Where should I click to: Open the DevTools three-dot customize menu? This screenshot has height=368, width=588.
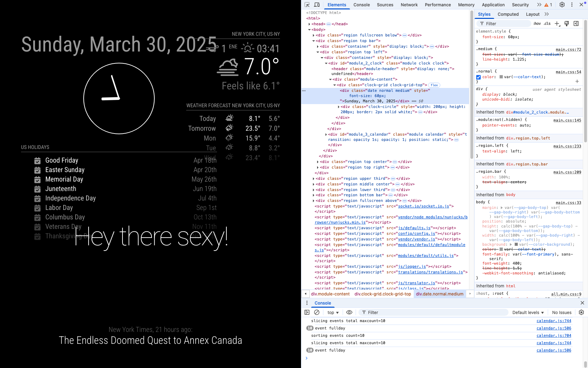[572, 5]
